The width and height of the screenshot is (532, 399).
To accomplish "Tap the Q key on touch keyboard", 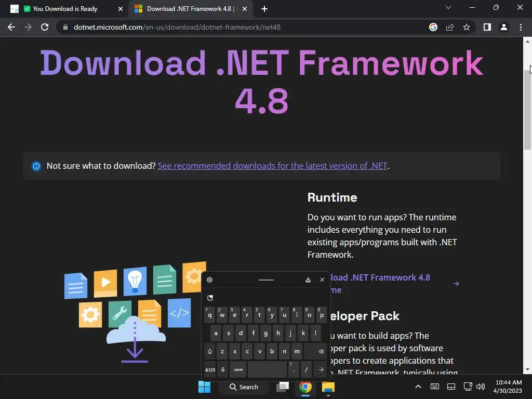I will tap(210, 315).
